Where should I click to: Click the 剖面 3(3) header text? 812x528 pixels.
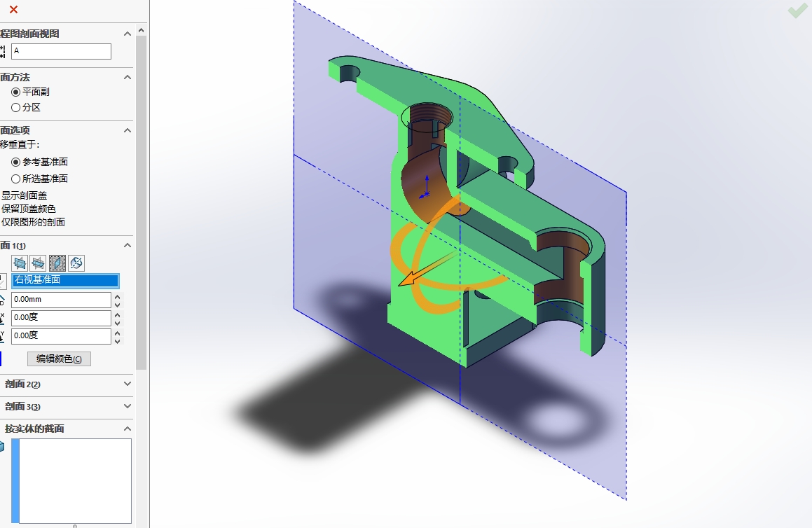click(23, 406)
